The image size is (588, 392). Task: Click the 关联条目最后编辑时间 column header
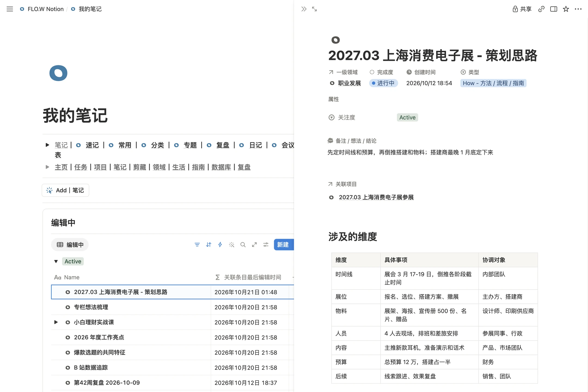coord(250,277)
